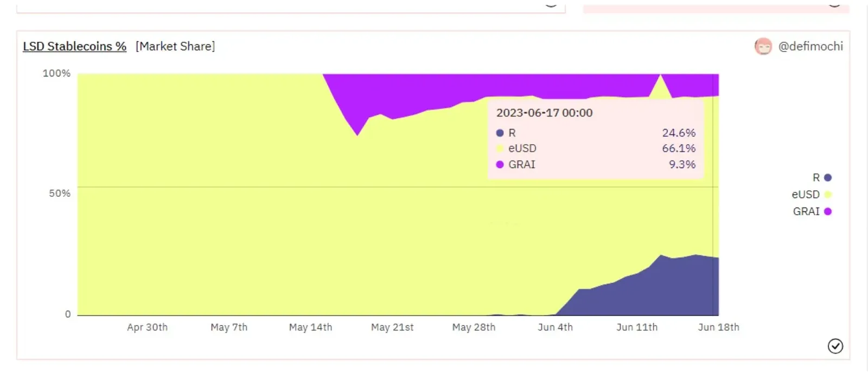Click the defimochi avatar icon
868x374 pixels.
pos(763,47)
